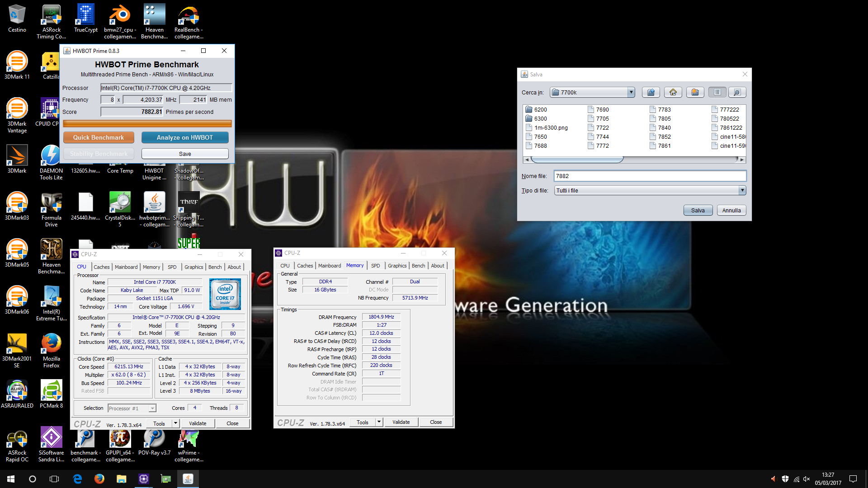Screen dimensions: 868x488
Task: Open bmw27_cpu Blender shortcut
Action: pyautogui.click(x=120, y=22)
